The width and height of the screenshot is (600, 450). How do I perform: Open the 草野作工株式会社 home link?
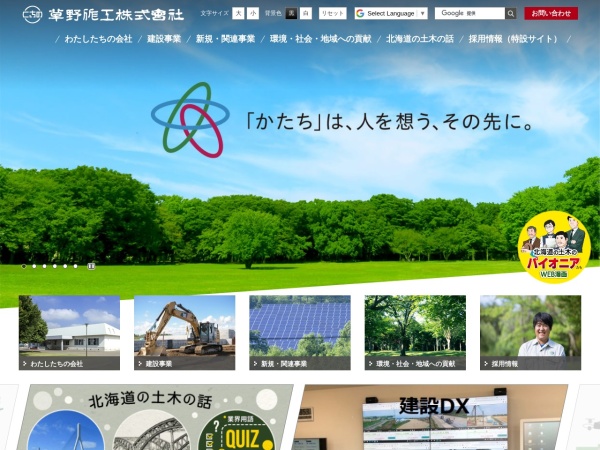click(x=116, y=15)
